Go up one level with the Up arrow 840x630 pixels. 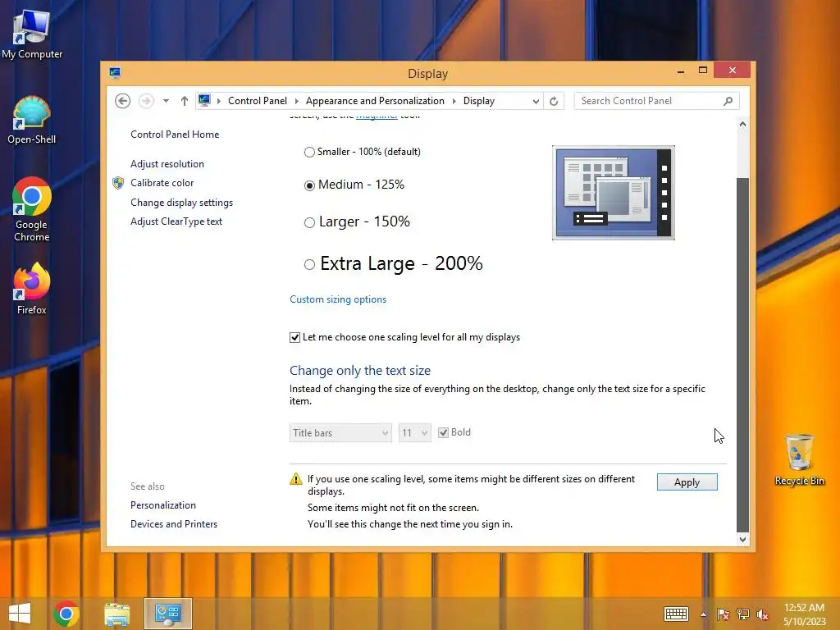point(185,101)
